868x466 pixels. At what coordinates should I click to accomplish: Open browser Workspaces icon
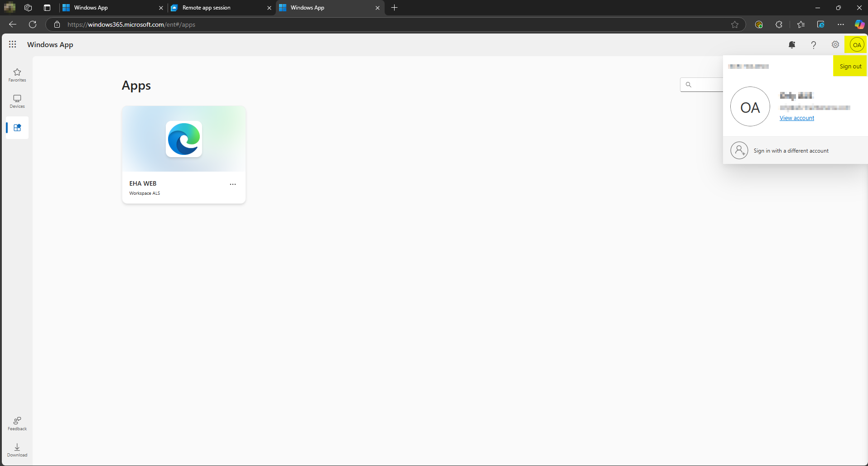[28, 8]
